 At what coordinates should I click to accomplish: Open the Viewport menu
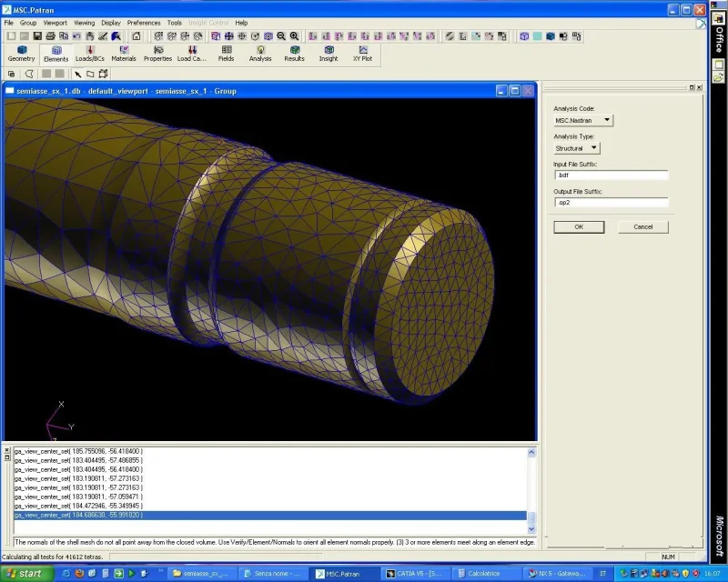56,23
